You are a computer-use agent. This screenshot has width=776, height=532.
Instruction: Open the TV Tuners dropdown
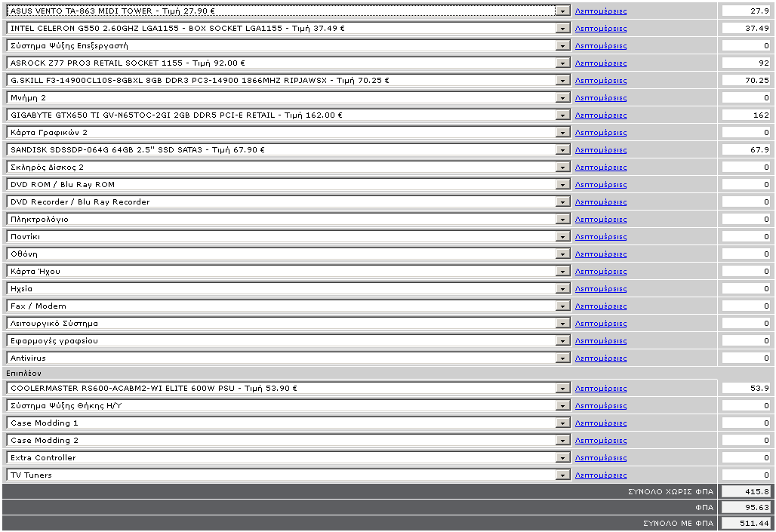point(288,475)
